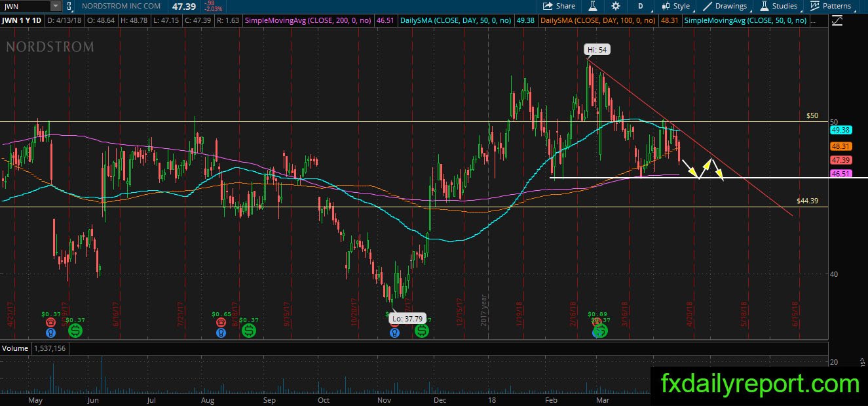Click the symbol link clip icon

(70, 6)
